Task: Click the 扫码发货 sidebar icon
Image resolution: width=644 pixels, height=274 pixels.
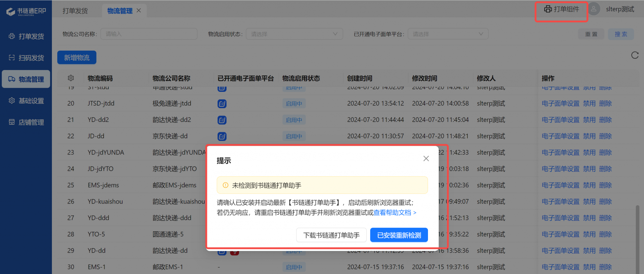Action: point(12,58)
